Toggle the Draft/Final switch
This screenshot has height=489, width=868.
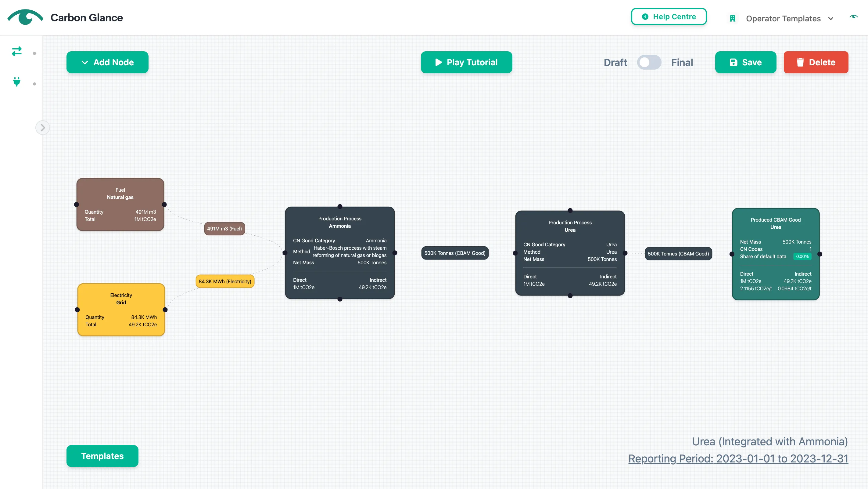pos(649,62)
